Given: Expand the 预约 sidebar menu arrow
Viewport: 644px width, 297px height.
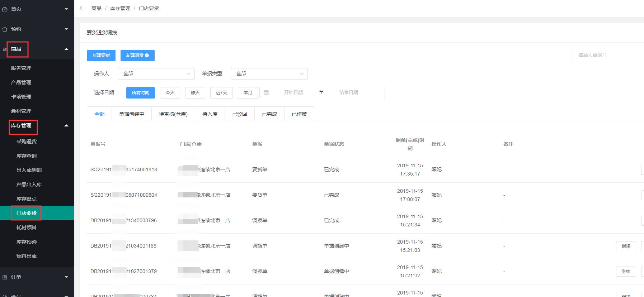Looking at the screenshot, I should tap(66, 29).
